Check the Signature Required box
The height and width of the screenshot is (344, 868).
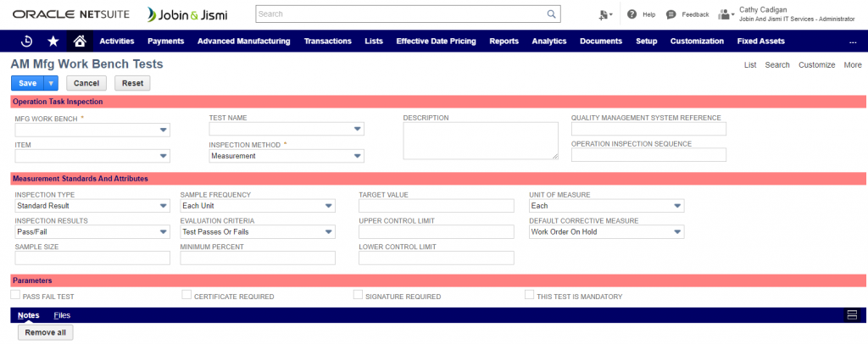pyautogui.click(x=358, y=295)
